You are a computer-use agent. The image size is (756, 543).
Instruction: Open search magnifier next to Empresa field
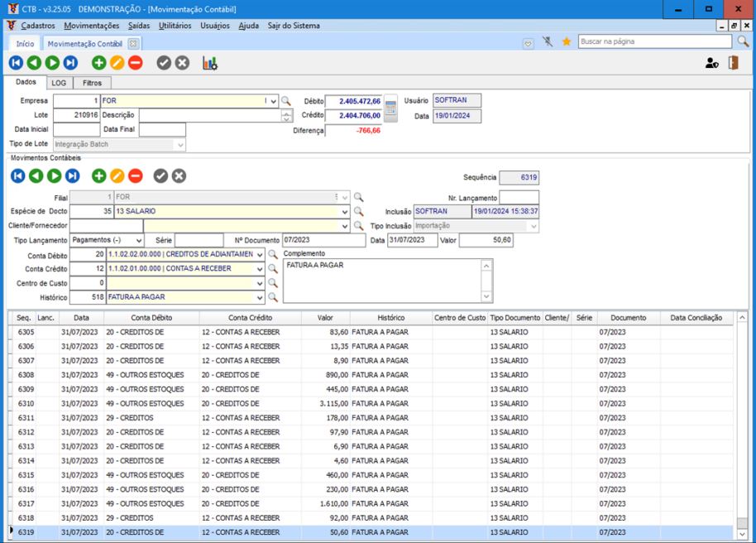click(286, 101)
